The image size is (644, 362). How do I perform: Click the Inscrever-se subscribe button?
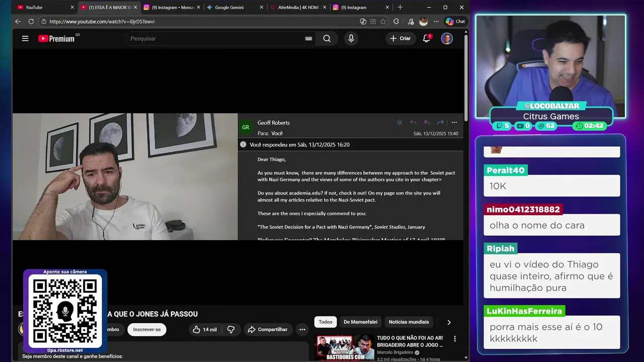(147, 329)
